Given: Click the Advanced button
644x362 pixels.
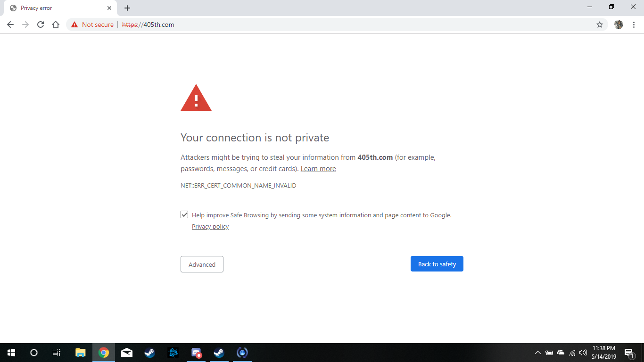Looking at the screenshot, I should click(x=202, y=264).
